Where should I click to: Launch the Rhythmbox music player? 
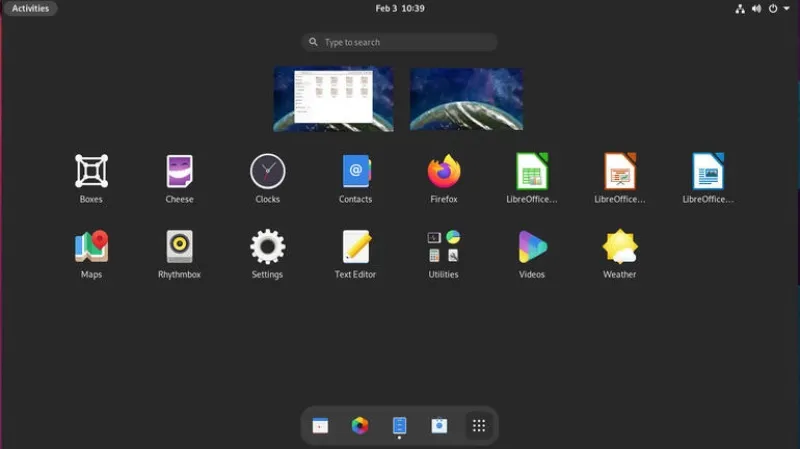tap(179, 247)
